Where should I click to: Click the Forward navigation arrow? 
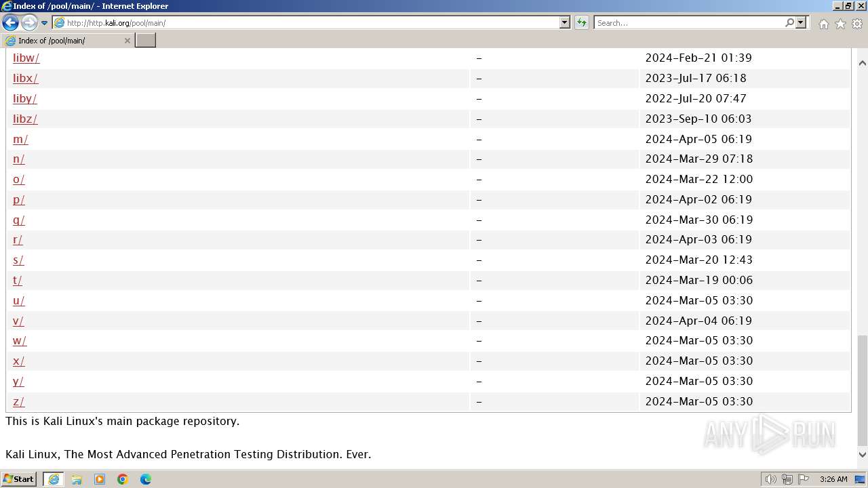29,22
